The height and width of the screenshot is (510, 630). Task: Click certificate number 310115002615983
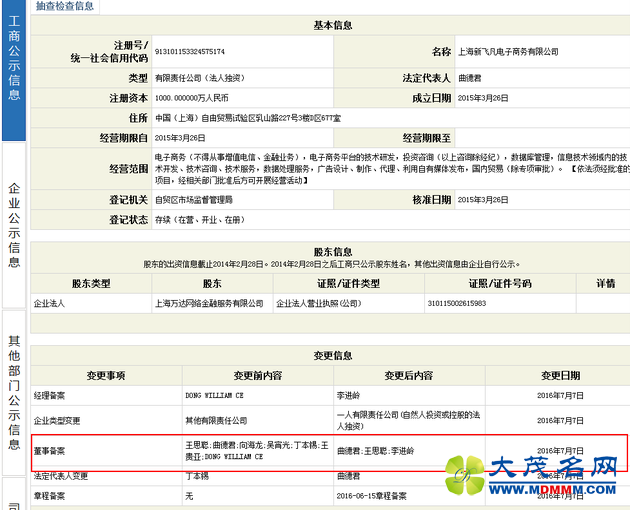coord(456,303)
